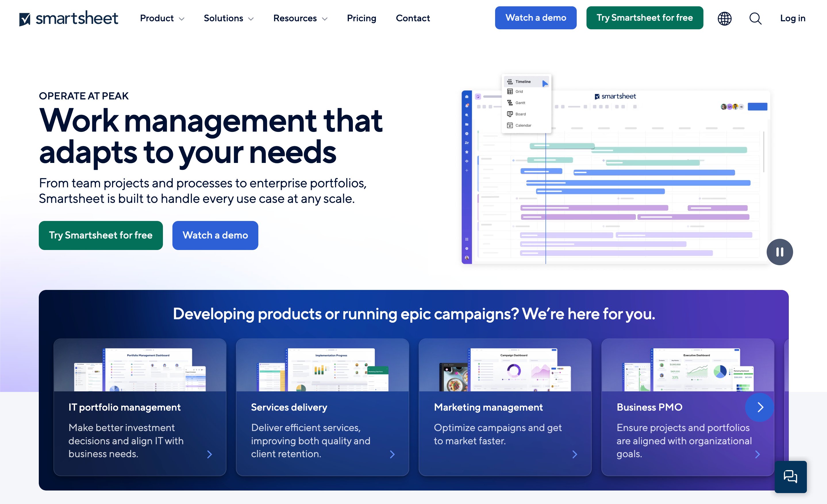This screenshot has height=504, width=827.
Task: Click the Smartsheet logo in header
Action: click(68, 18)
